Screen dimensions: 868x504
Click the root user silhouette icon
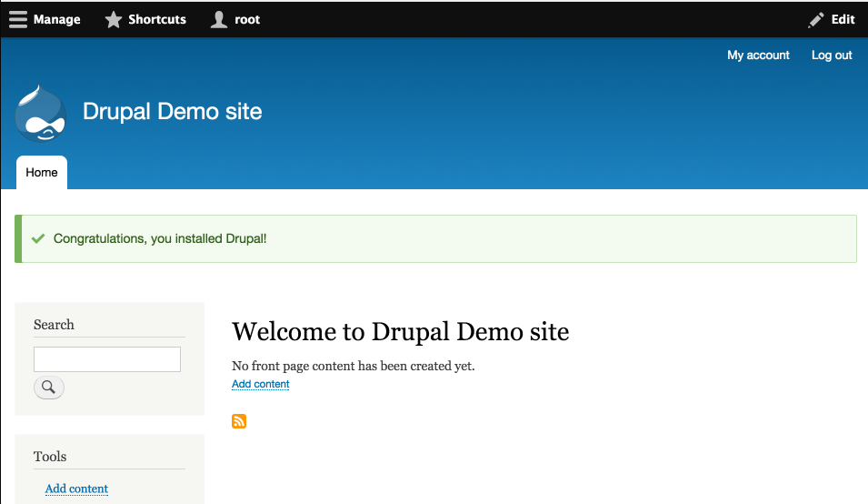pyautogui.click(x=219, y=19)
